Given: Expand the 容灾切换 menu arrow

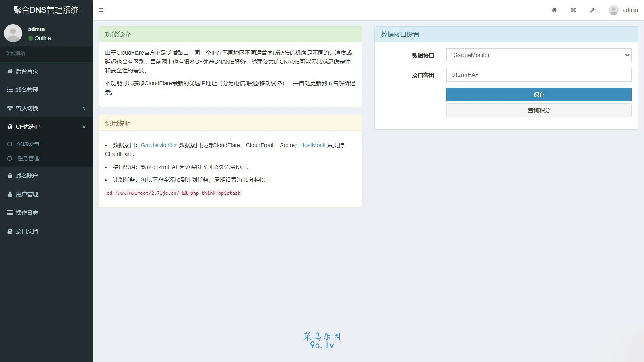Looking at the screenshot, I should click(x=84, y=108).
